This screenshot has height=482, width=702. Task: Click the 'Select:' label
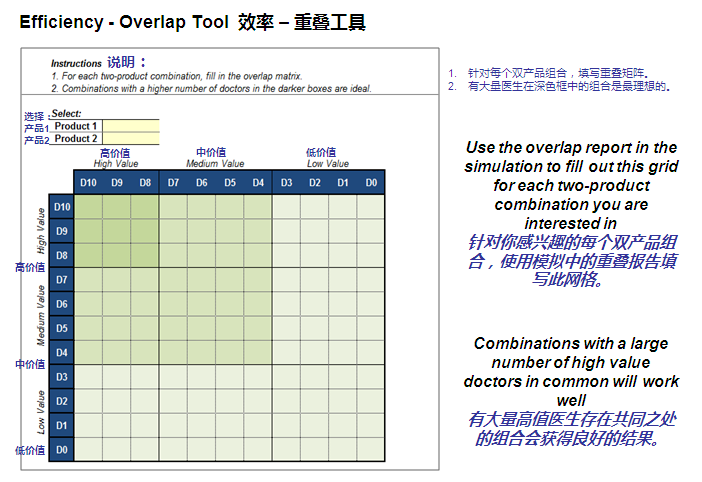pyautogui.click(x=66, y=113)
